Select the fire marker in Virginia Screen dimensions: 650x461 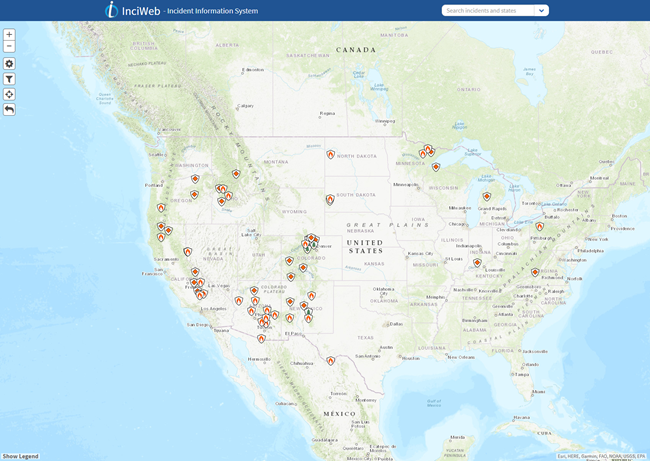tap(535, 271)
